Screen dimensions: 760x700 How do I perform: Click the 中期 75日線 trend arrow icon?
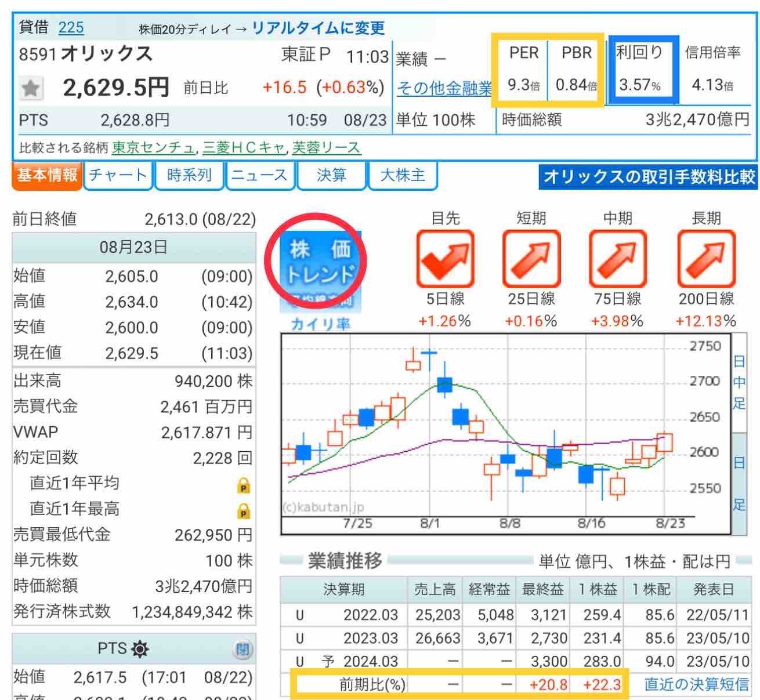click(x=618, y=259)
